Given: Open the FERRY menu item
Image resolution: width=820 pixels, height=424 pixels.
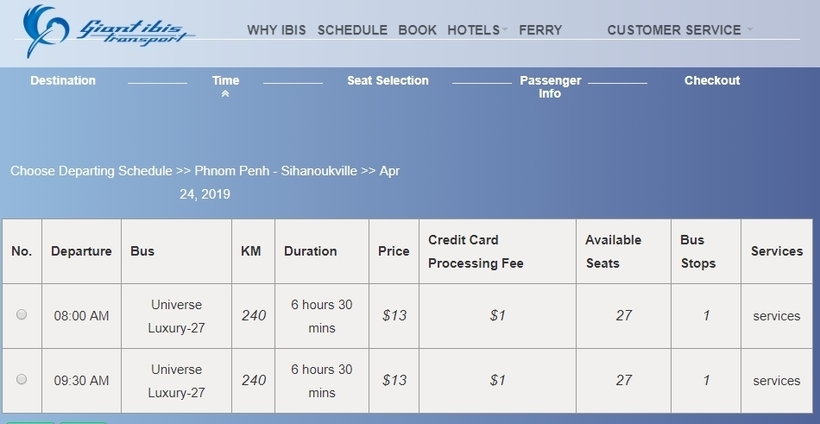Looking at the screenshot, I should pos(540,30).
